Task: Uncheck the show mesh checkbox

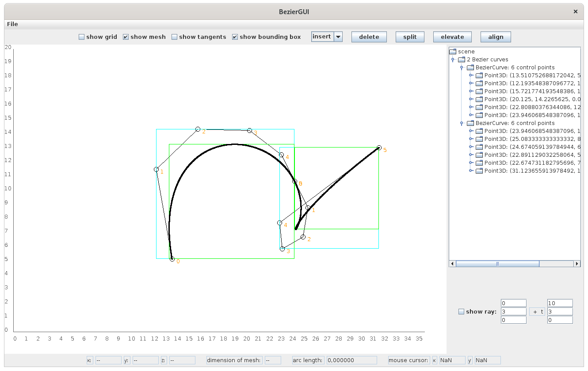Action: coord(126,37)
